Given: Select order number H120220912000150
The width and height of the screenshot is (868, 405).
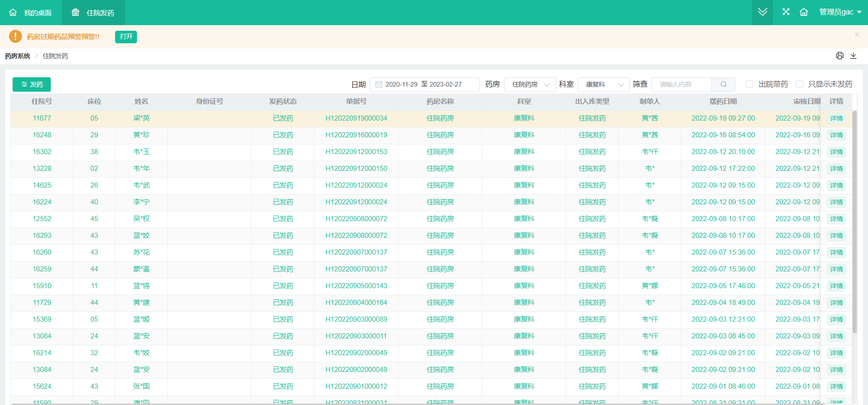Looking at the screenshot, I should (x=356, y=169).
